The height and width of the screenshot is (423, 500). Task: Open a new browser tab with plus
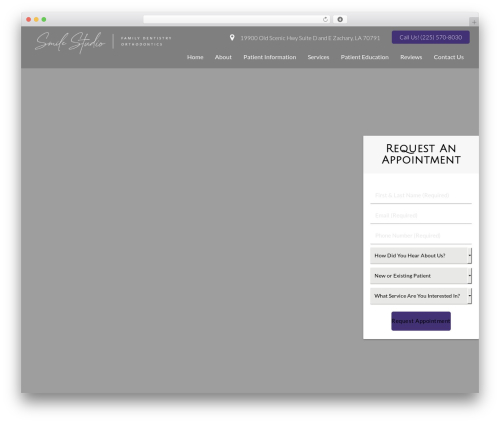tap(474, 22)
